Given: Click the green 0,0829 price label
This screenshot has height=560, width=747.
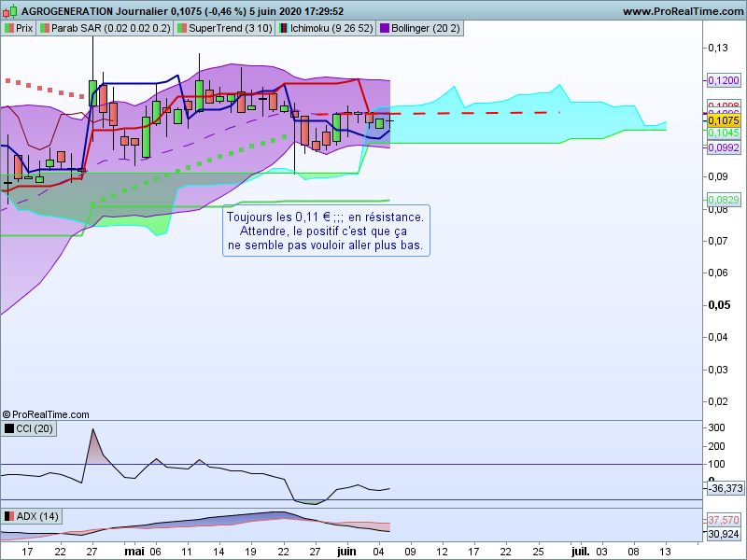Looking at the screenshot, I should click(x=723, y=200).
